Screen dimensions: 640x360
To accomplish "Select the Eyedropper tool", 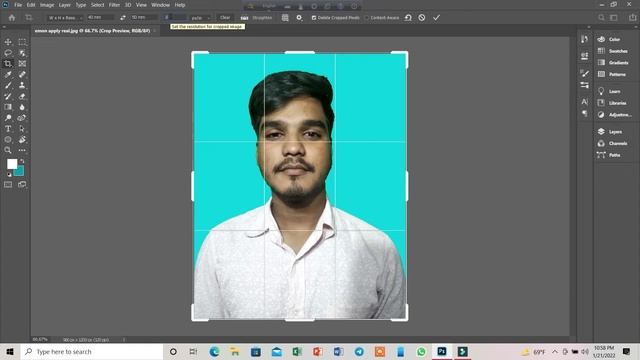I will (8, 74).
